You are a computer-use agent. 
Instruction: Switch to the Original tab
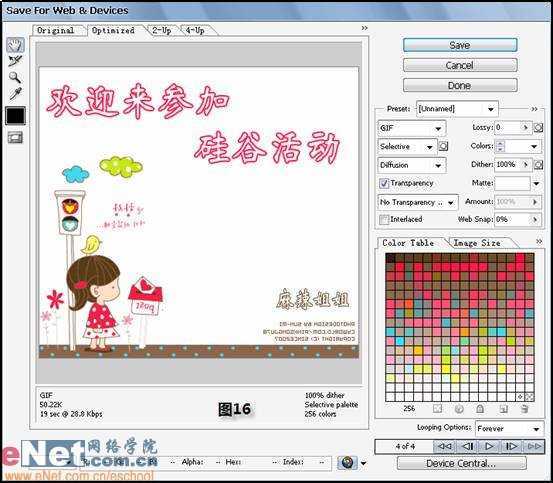coord(56,31)
